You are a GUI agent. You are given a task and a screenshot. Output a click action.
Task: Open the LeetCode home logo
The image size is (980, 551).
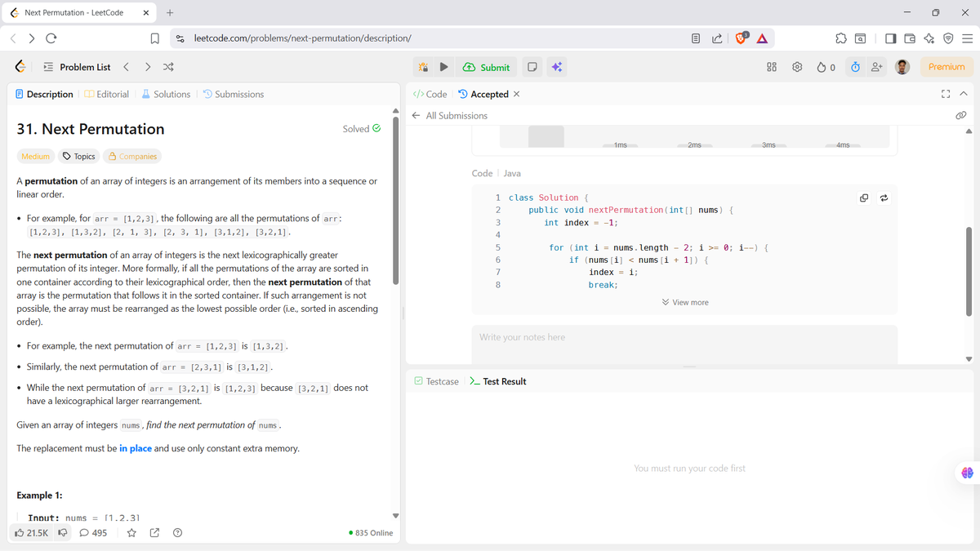(20, 67)
